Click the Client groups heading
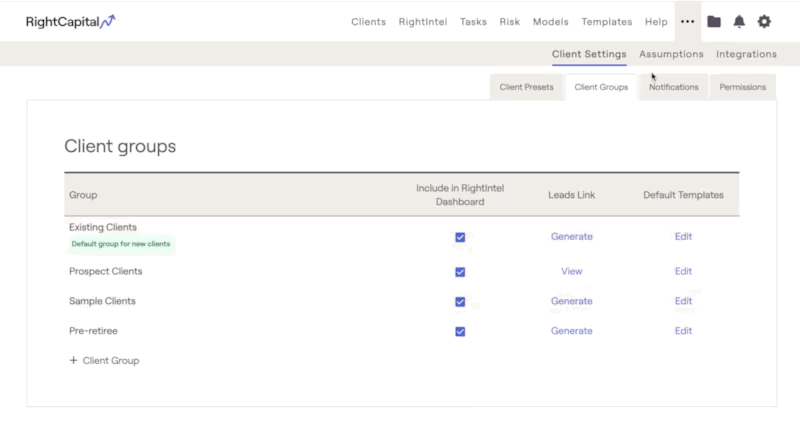The image size is (800, 430). pos(120,146)
